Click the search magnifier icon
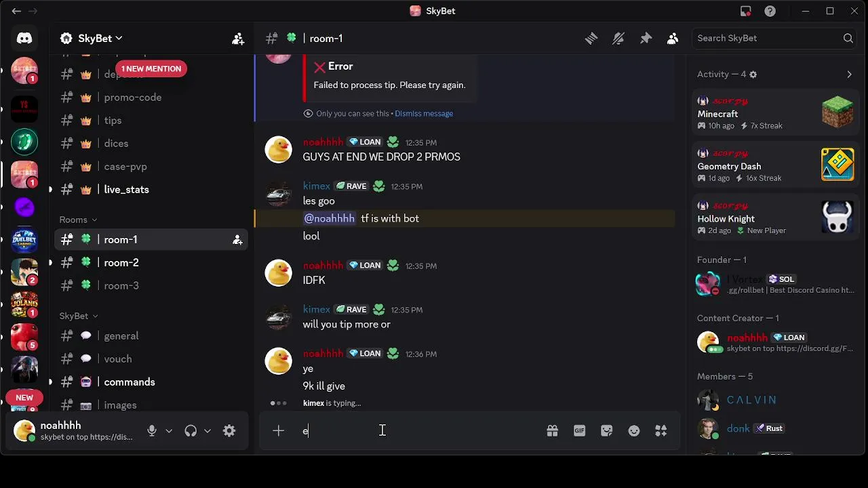 click(x=848, y=39)
